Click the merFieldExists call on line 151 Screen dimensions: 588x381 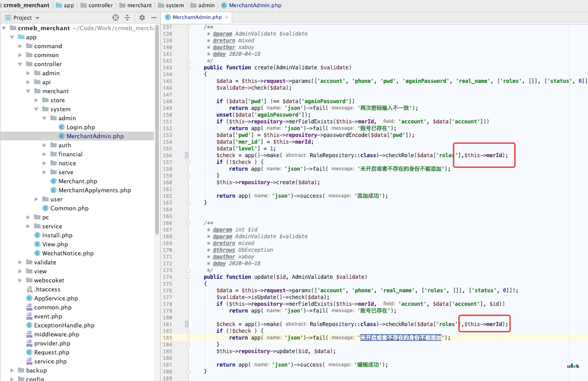(312, 122)
